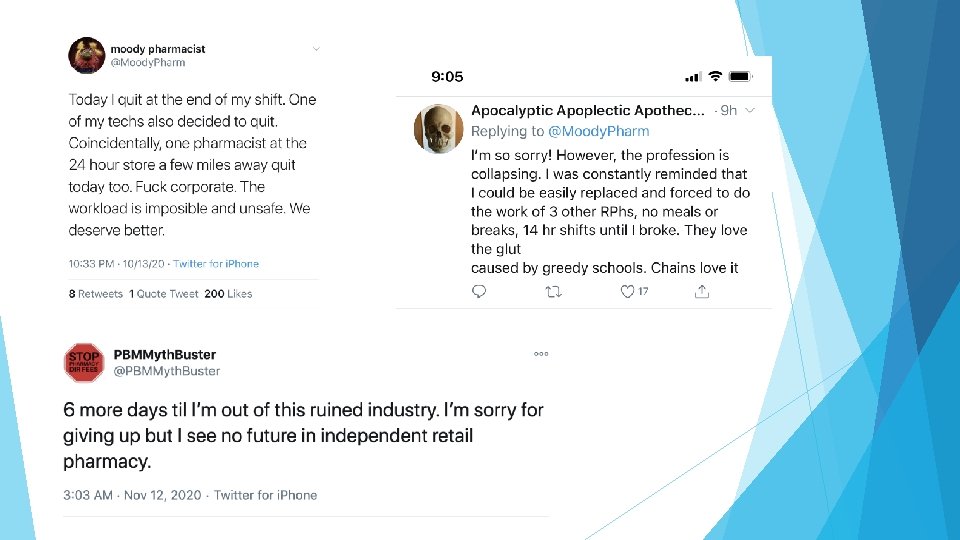Click the reply icon under the Apothecary tweet
The image size is (960, 540).
click(479, 292)
